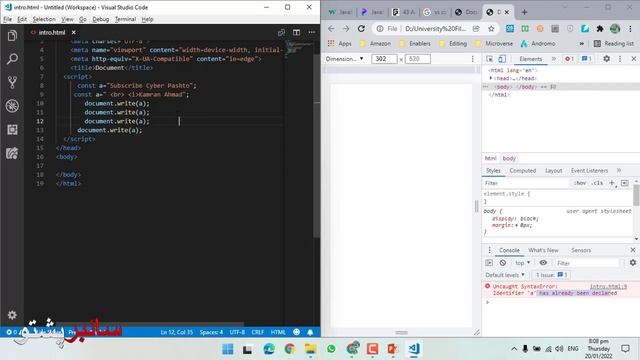
Task: Open device toolbar more options menu
Action: coord(473,59)
